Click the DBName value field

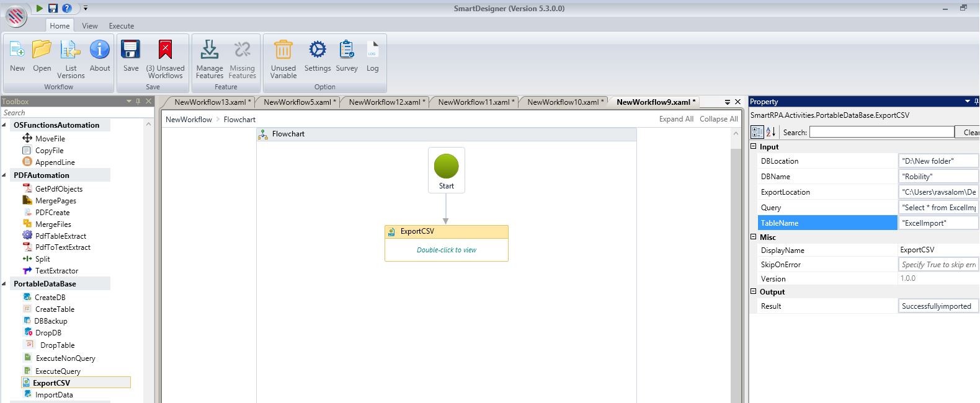938,177
